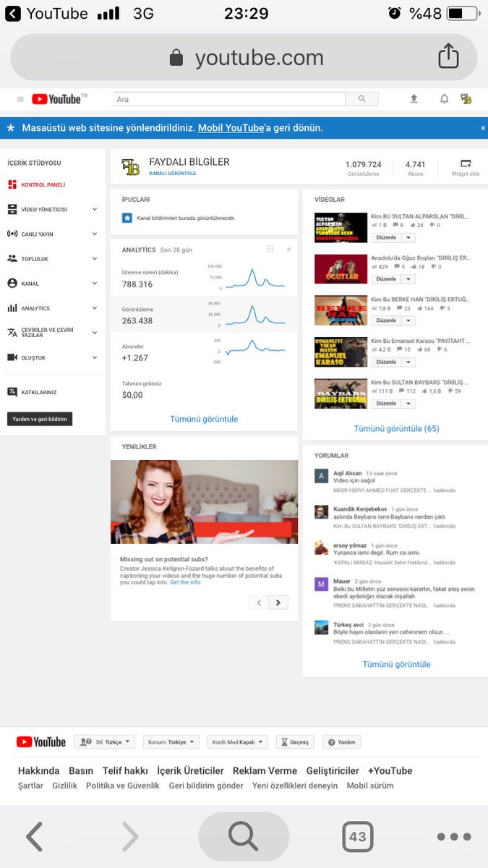Viewport: 488px width, 868px height.
Task: Open the İçerik Üreticiler footer link
Action: 190,771
